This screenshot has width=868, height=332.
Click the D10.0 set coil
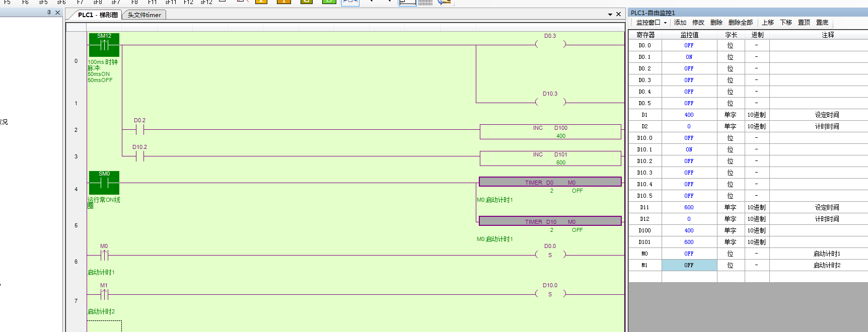[x=550, y=294]
